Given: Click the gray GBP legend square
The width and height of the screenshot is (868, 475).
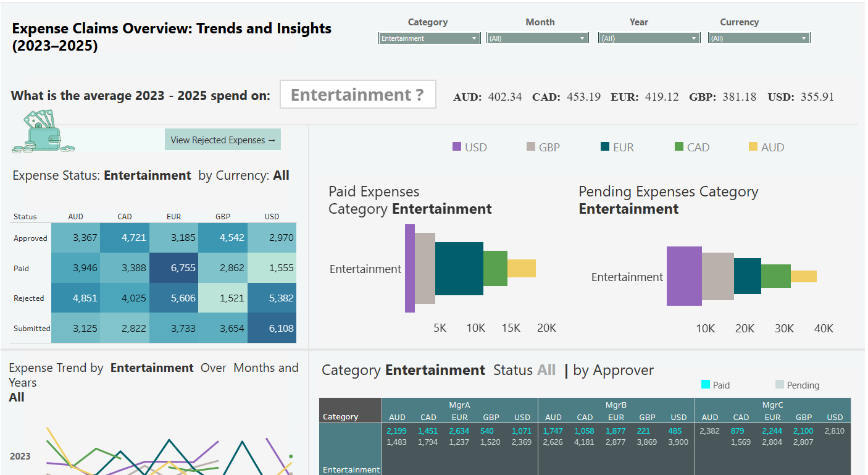Looking at the screenshot, I should [530, 147].
